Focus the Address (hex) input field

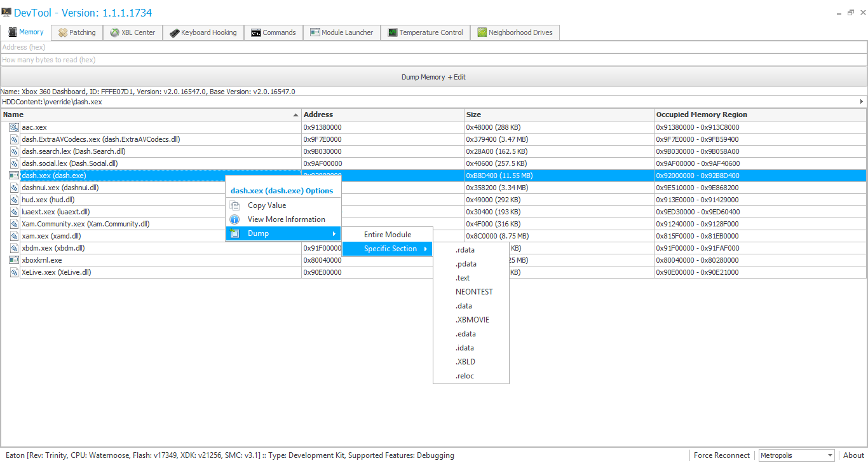[434, 47]
